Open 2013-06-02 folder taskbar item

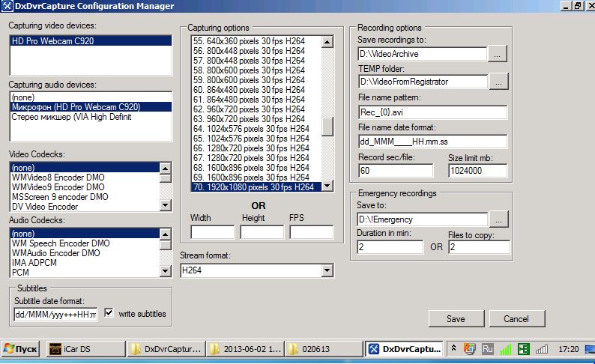tap(246, 349)
